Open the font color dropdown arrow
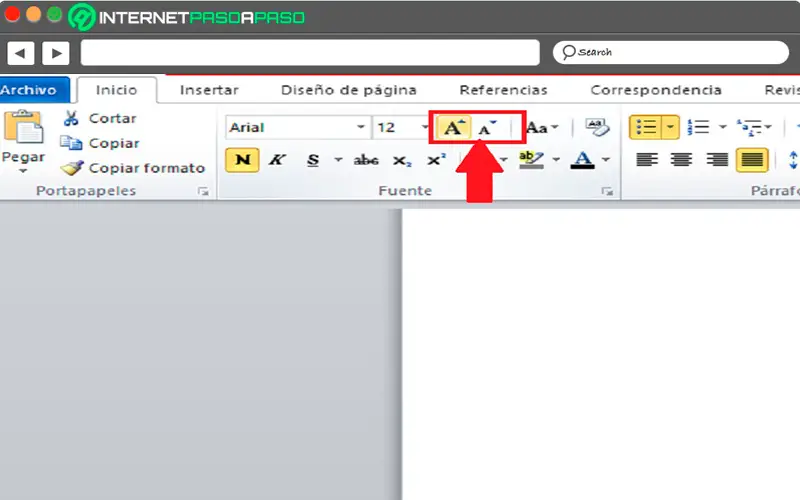 pyautogui.click(x=606, y=160)
